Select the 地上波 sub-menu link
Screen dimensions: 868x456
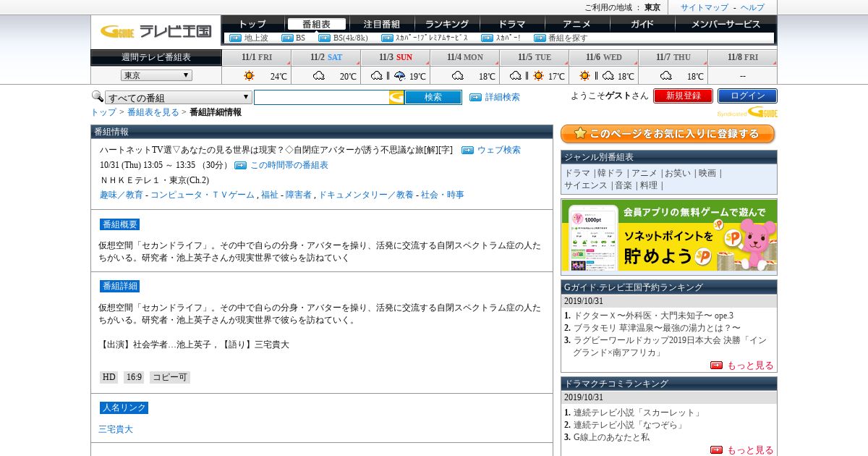click(x=256, y=38)
